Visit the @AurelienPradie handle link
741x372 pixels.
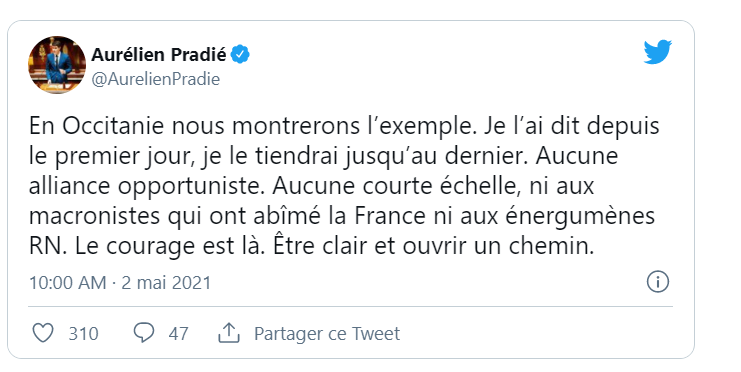tap(155, 79)
